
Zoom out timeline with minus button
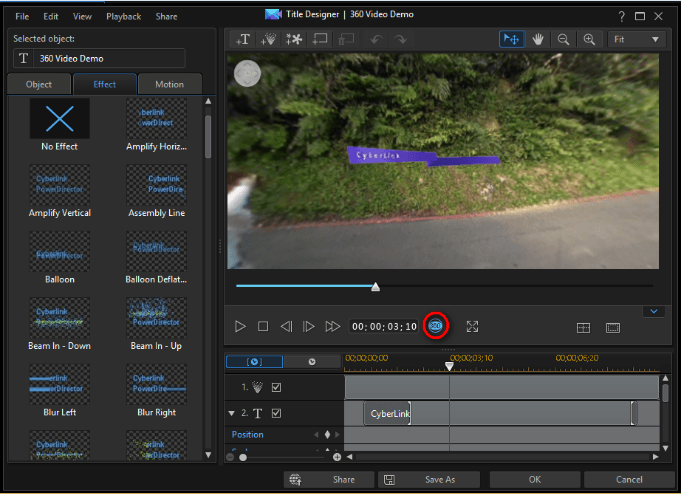coord(230,457)
